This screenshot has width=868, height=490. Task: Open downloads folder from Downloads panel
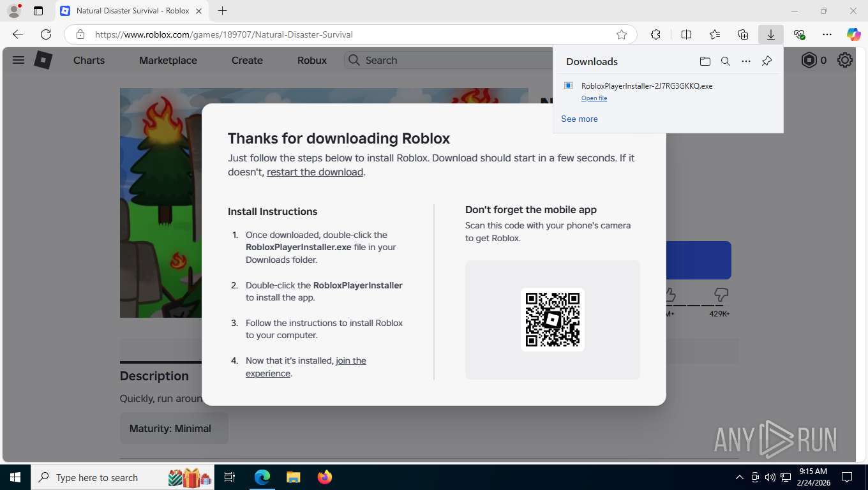point(705,61)
